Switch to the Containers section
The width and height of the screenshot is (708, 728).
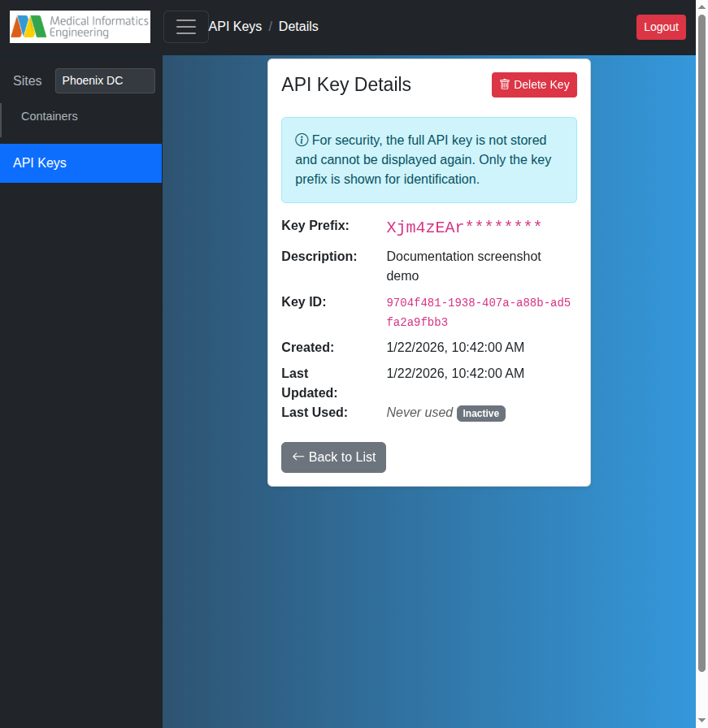pos(49,116)
